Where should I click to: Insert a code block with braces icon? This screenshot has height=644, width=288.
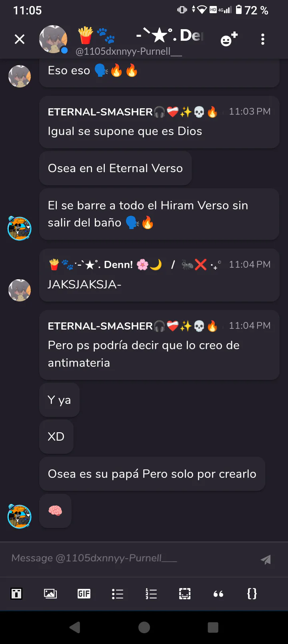click(x=252, y=594)
